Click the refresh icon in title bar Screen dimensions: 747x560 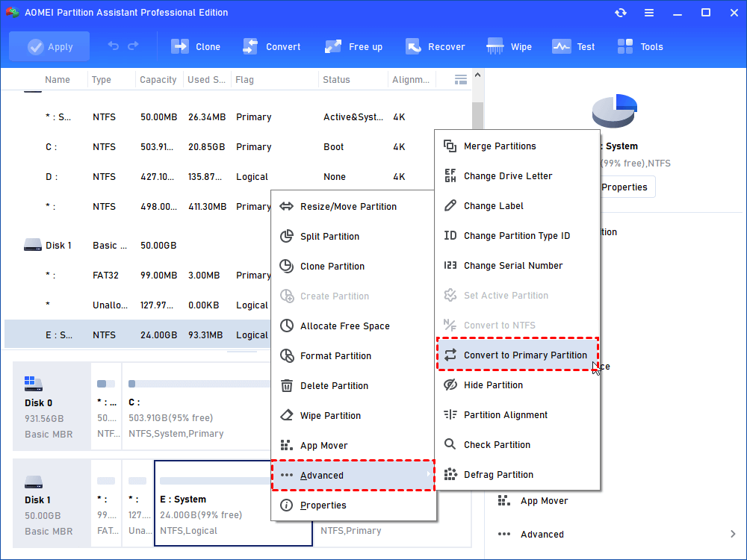click(620, 13)
